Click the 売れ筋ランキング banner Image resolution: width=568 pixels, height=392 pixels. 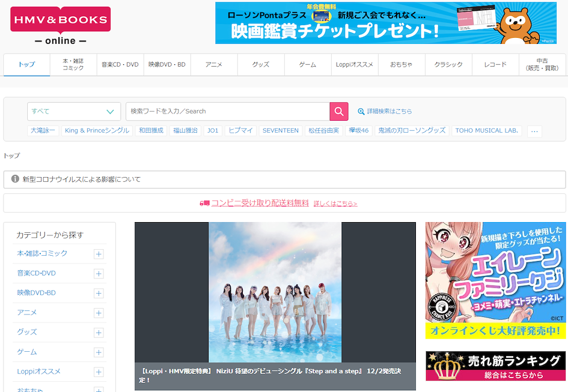pyautogui.click(x=495, y=366)
